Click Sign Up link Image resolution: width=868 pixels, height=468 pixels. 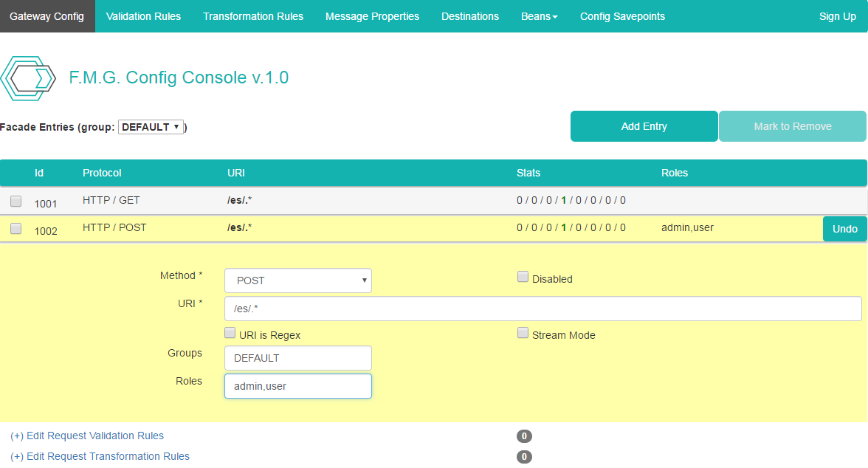click(837, 16)
